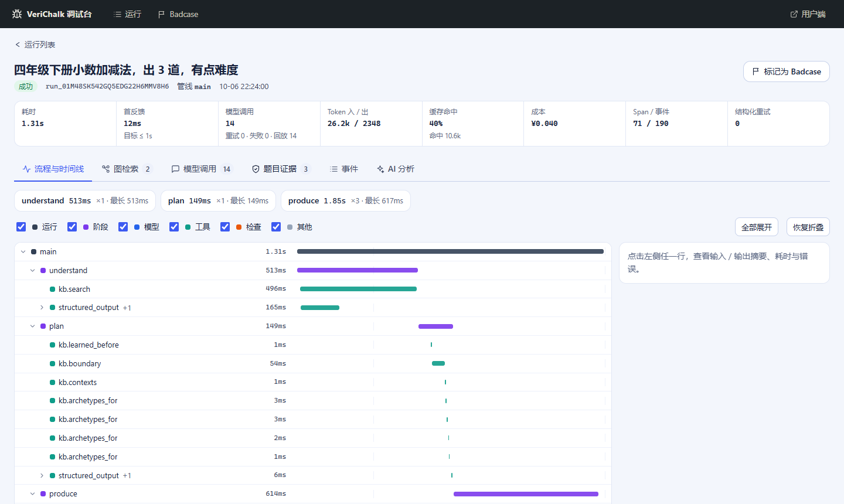Collapse the produce stage row
Screen dimensions: 844x504
(x=33, y=494)
